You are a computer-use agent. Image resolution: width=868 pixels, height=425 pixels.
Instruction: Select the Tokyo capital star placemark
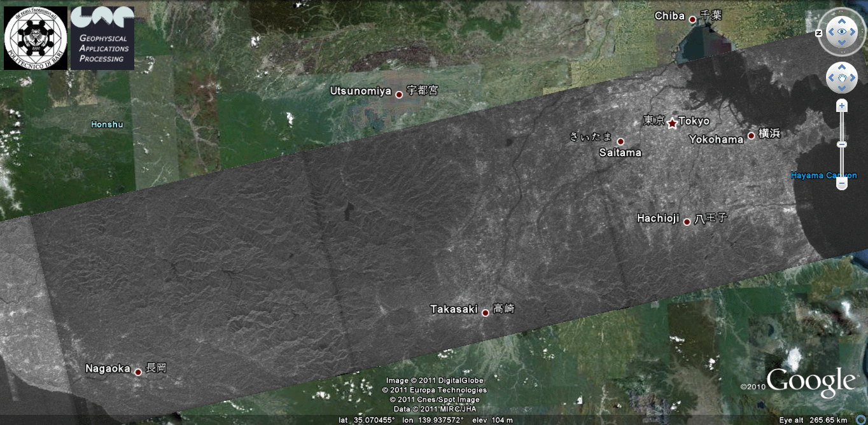[x=672, y=123]
